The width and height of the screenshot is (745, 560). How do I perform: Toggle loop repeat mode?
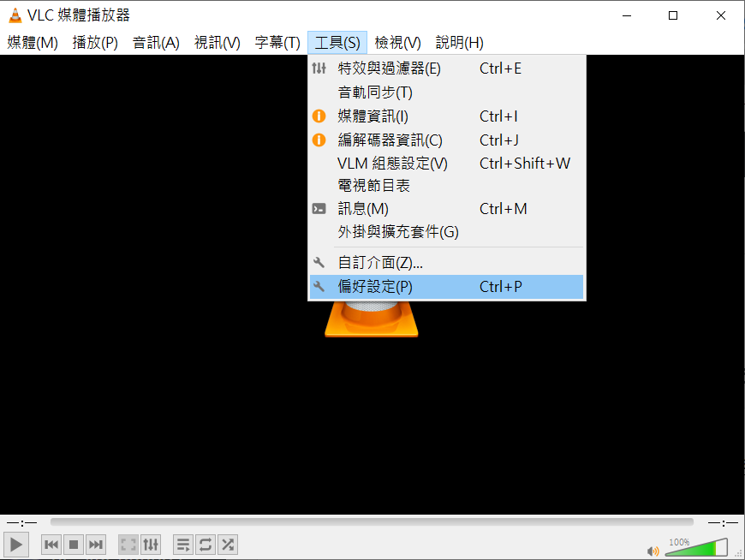pyautogui.click(x=206, y=545)
